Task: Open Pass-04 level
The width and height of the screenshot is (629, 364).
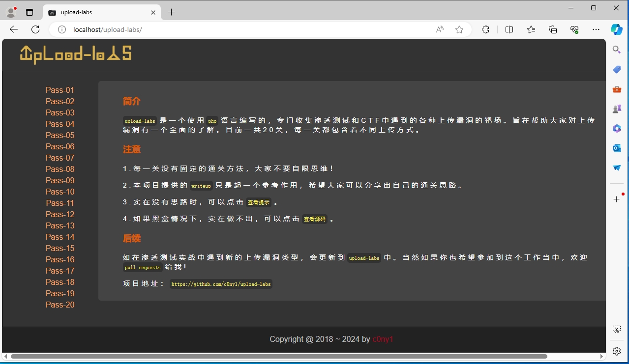Action: [60, 124]
